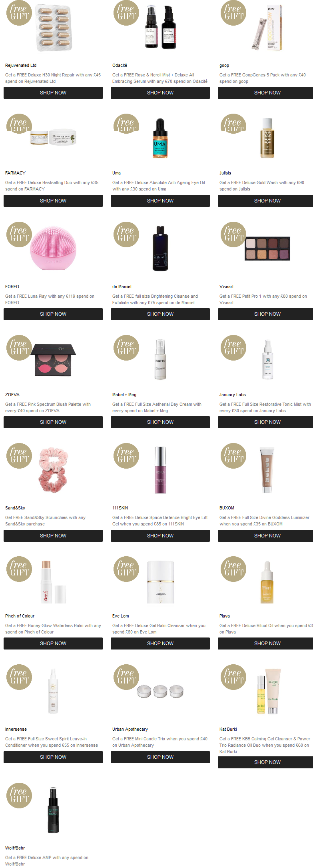Open the BUXOM Divine Goddess Luminizer image
The image size is (313, 868).
click(x=267, y=470)
